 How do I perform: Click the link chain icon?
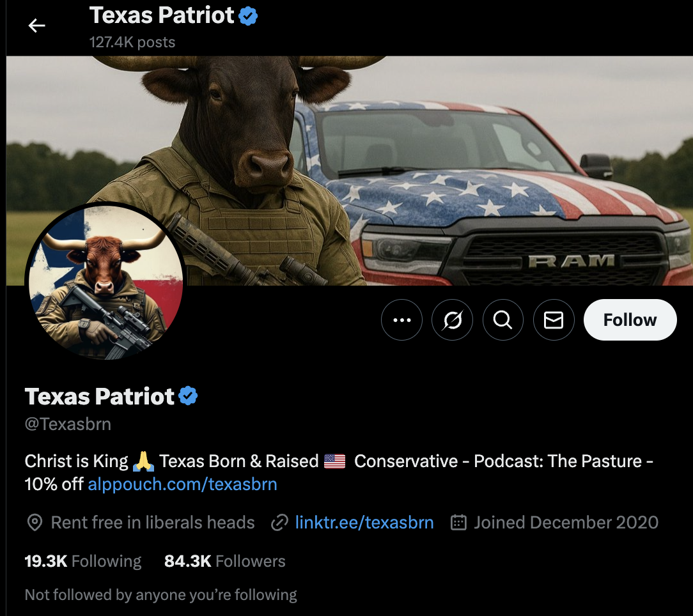click(279, 522)
